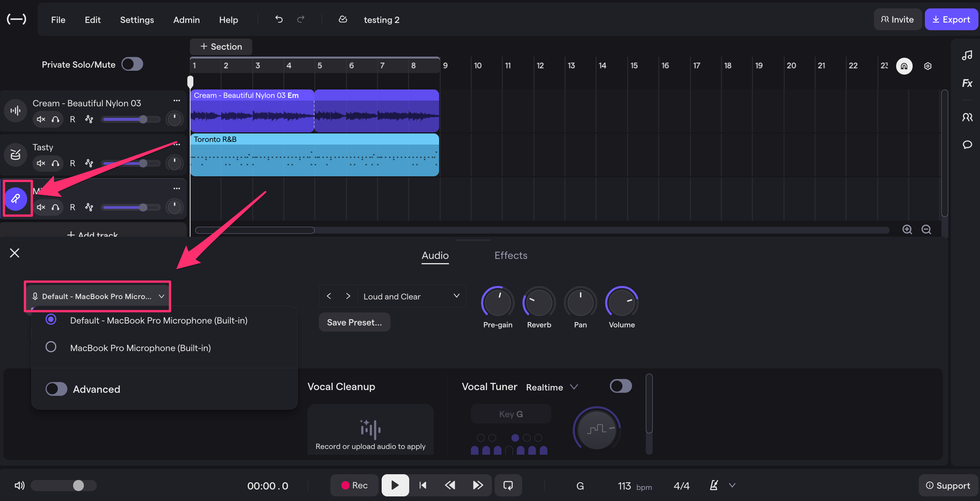Screen dimensions: 980x501
Task: Click the Invite button
Action: point(897,19)
